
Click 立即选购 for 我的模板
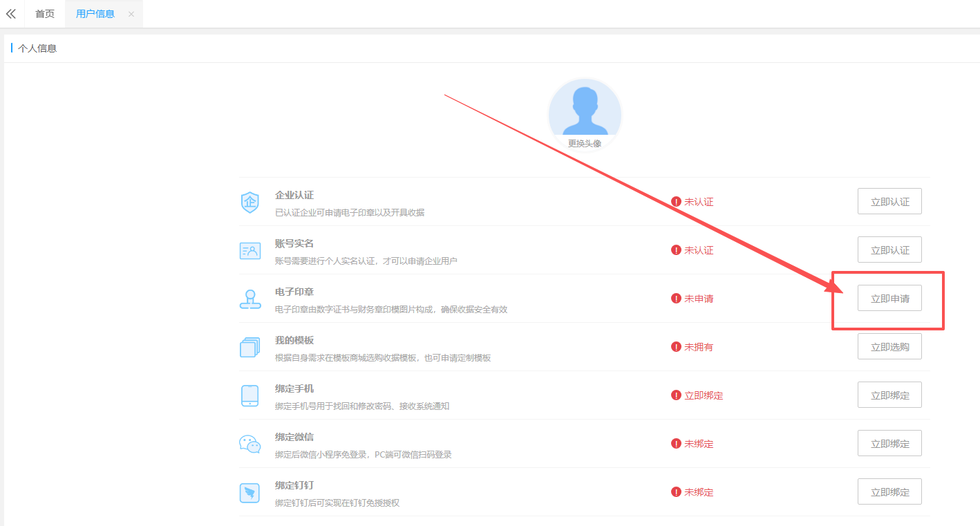[x=889, y=347]
